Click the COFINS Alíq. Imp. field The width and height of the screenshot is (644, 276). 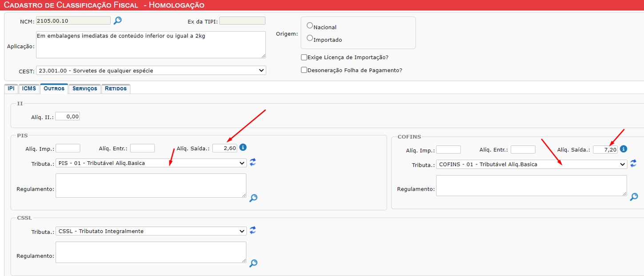coord(448,150)
